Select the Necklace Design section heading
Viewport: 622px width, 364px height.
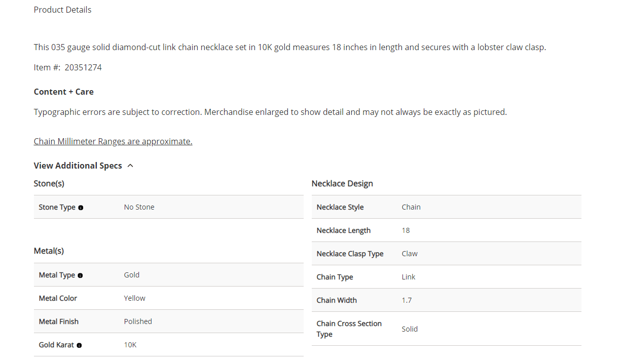coord(342,183)
